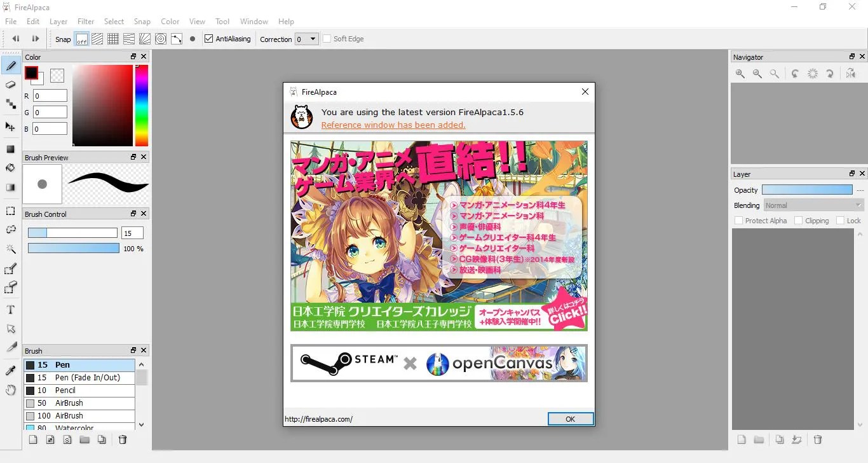Select the Dot tool
This screenshot has height=463, width=868.
(11, 104)
